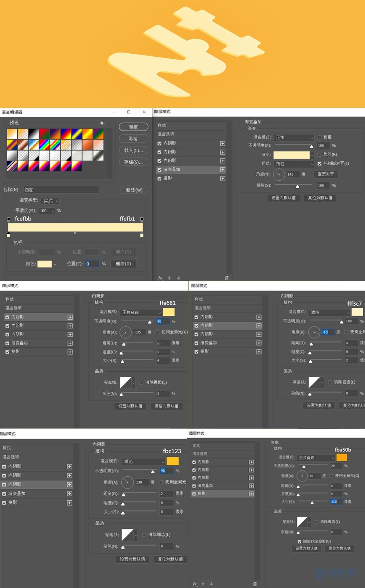Click the plus icon beside highlighted 渐变叠加 row
The width and height of the screenshot is (365, 588).
223,170
